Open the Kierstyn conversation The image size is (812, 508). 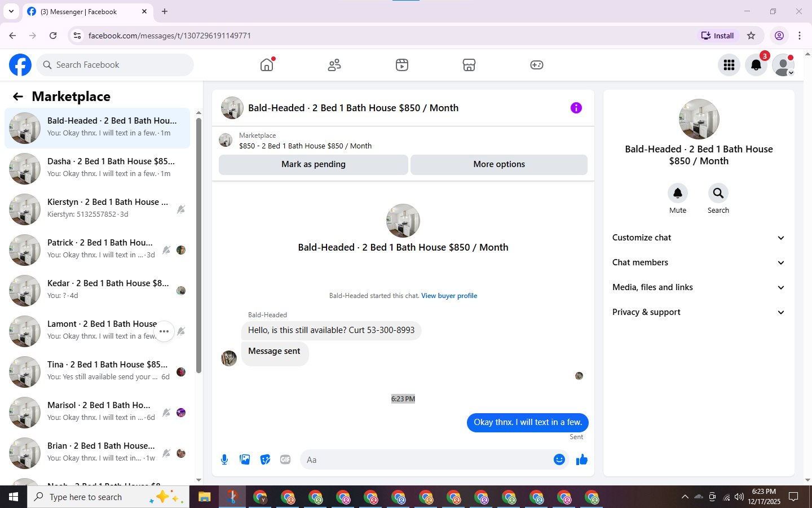click(x=97, y=209)
